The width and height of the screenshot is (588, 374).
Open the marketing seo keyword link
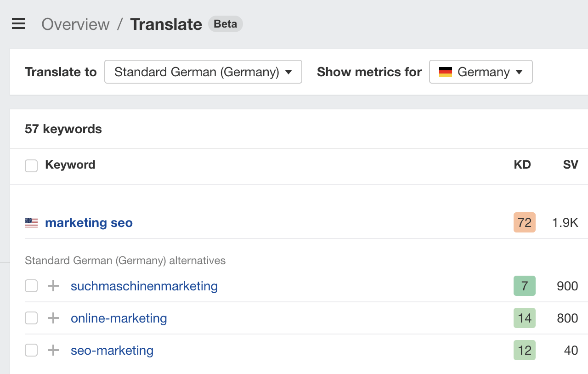(88, 222)
